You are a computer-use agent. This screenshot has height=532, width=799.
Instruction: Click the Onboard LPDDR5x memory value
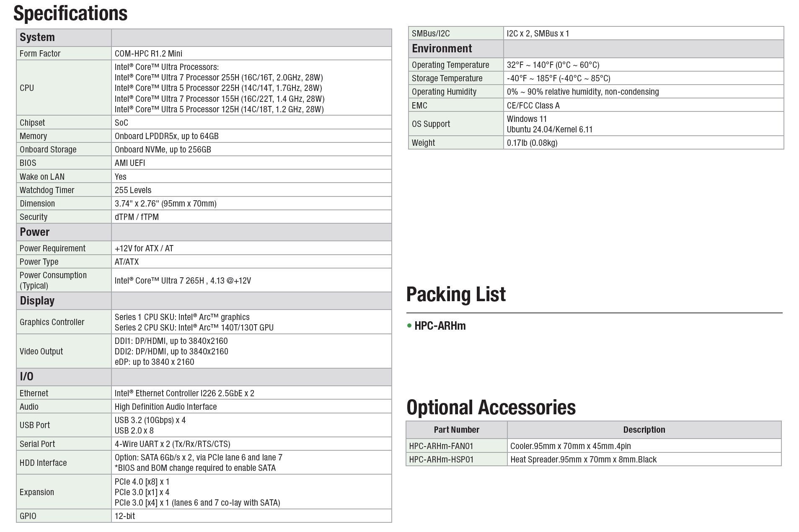[166, 136]
